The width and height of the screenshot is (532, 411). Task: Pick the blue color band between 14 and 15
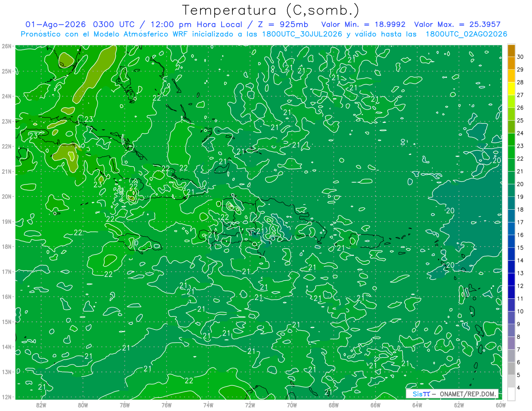pyautogui.click(x=511, y=254)
